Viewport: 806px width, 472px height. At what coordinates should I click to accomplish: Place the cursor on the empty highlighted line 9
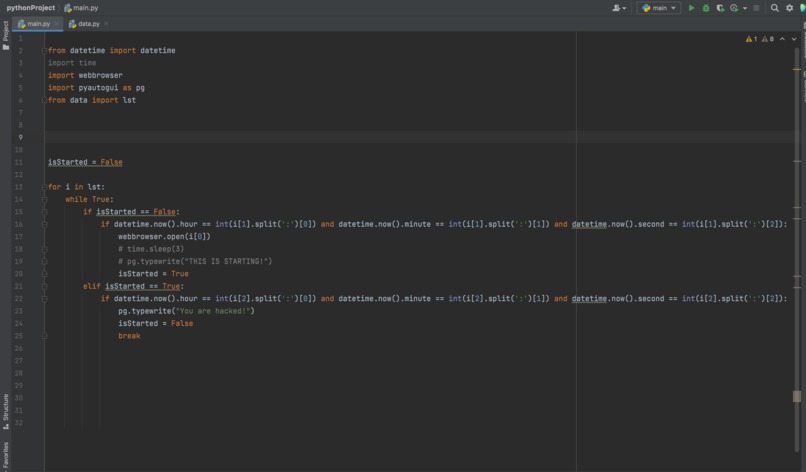pyautogui.click(x=419, y=137)
